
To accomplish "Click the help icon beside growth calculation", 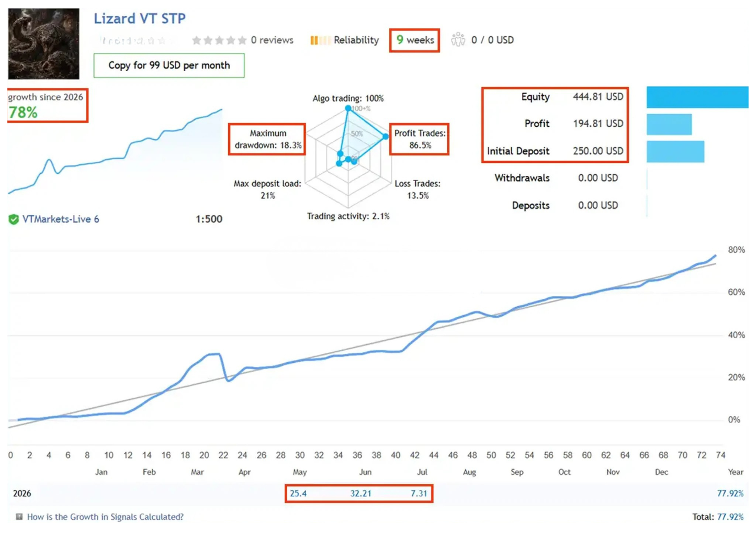I will 19,517.
